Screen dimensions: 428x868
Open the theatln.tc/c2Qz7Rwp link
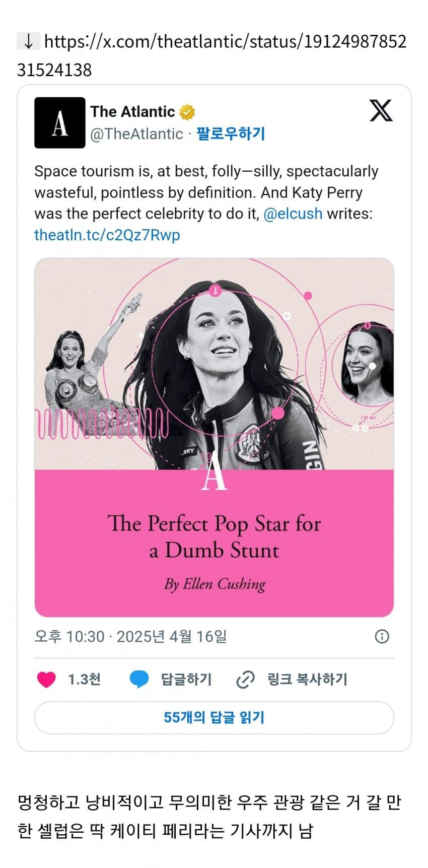107,235
